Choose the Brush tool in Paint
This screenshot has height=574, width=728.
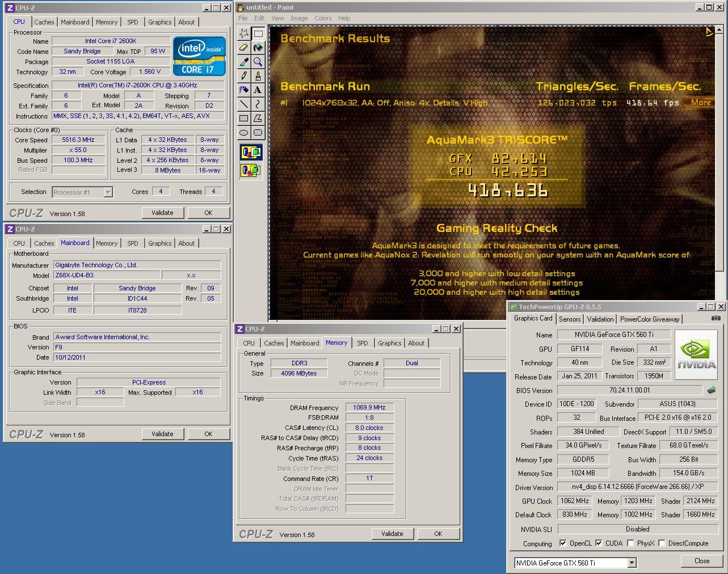(258, 76)
